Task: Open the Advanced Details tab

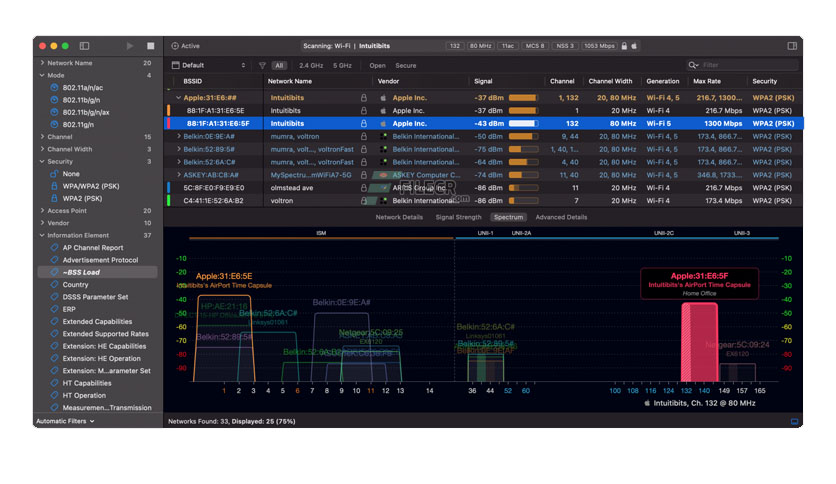Action: pos(561,217)
